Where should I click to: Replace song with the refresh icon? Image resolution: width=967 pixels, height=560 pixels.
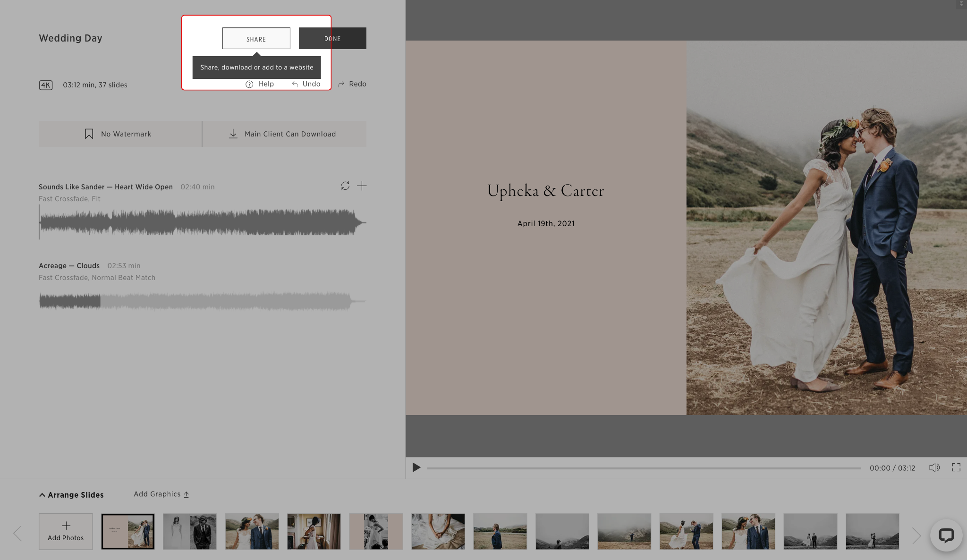[x=345, y=186]
